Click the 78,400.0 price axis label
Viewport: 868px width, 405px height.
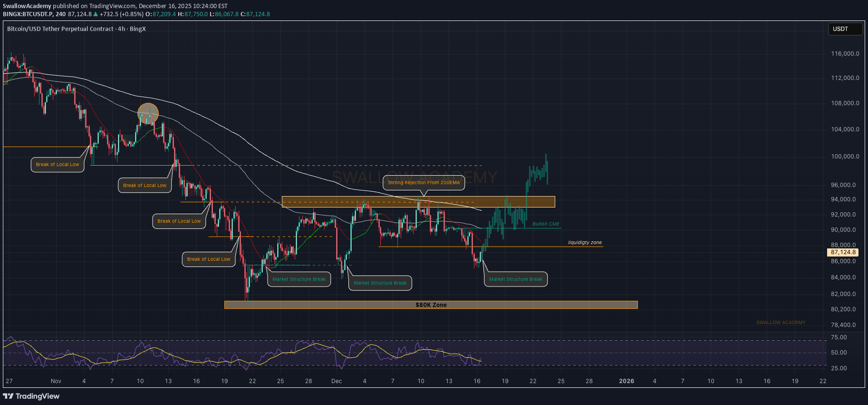pyautogui.click(x=843, y=325)
